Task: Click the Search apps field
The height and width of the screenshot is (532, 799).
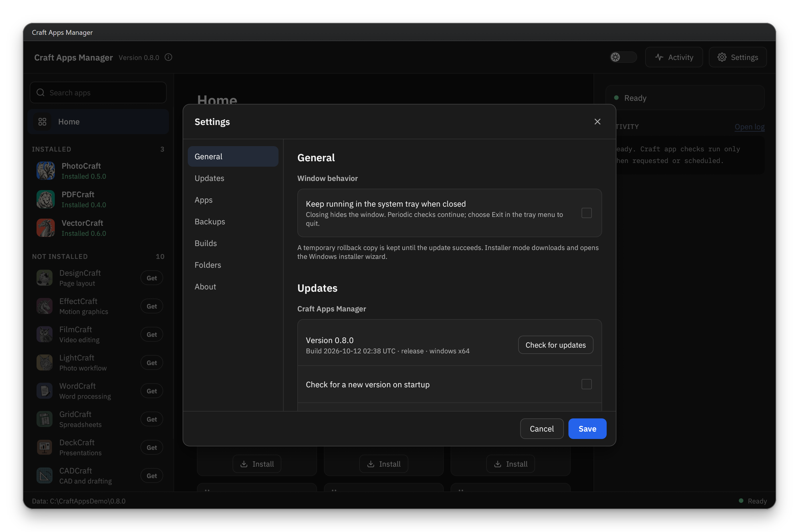Action: 98,93
